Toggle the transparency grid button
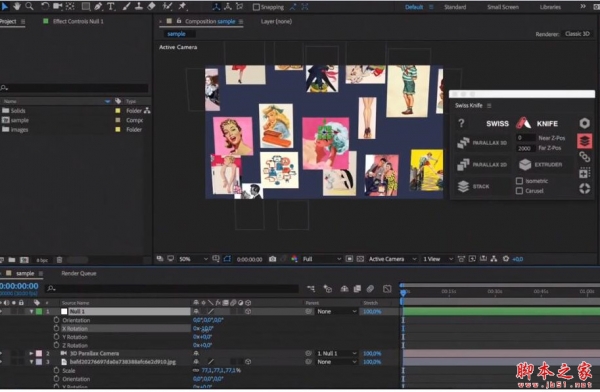Screen dimensions: 600x392 [x=360, y=259]
